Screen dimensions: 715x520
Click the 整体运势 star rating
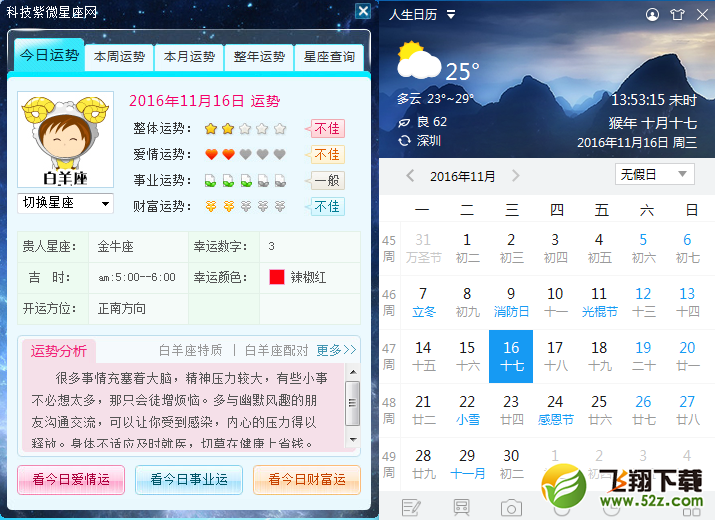click(245, 129)
